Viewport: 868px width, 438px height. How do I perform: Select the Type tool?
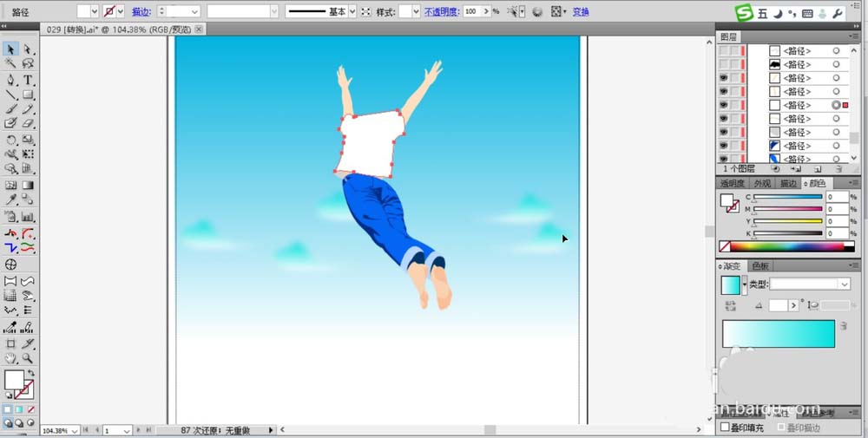point(28,80)
